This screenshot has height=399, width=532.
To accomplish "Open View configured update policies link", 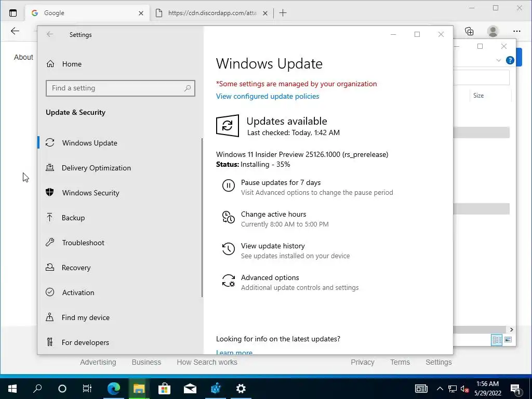I will tap(268, 96).
